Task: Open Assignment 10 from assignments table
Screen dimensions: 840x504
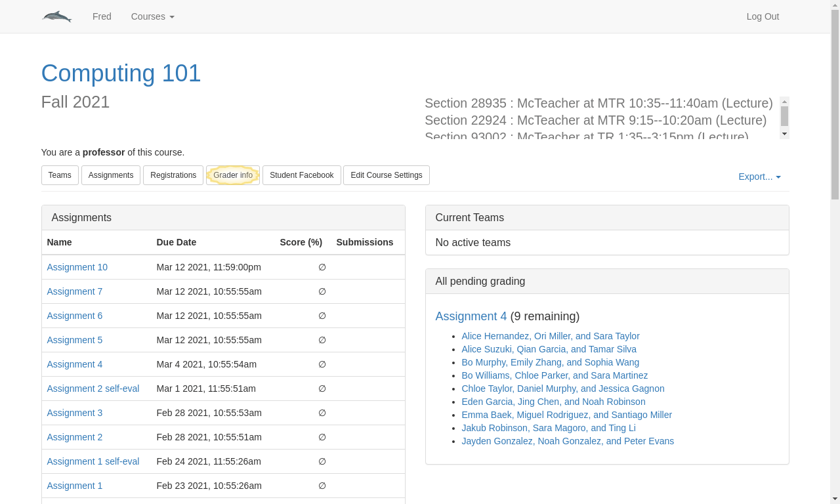Action: click(77, 267)
